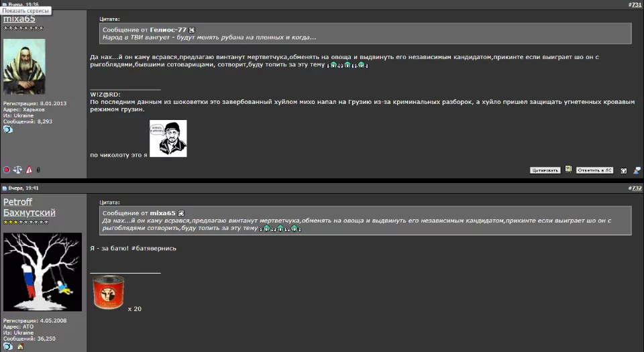The image size is (644, 352).
Task: Click post number #731 link
Action: pyautogui.click(x=636, y=5)
